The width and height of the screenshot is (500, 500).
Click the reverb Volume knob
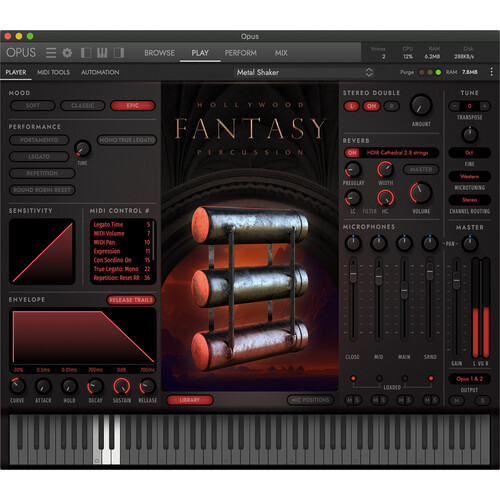421,193
